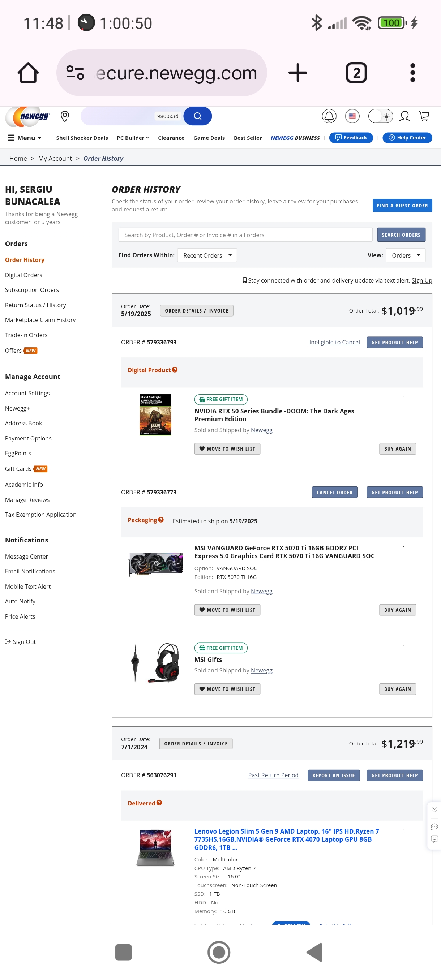Tap the help icon next to Packaging
441x980 pixels.
tap(161, 520)
